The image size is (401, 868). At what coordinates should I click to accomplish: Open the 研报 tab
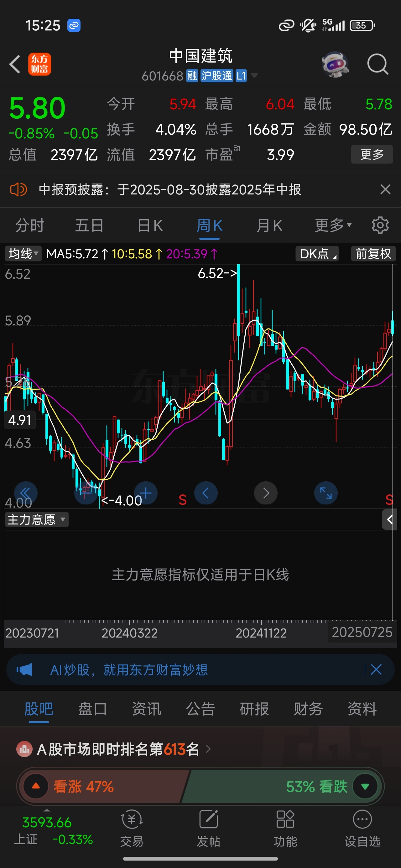254,709
